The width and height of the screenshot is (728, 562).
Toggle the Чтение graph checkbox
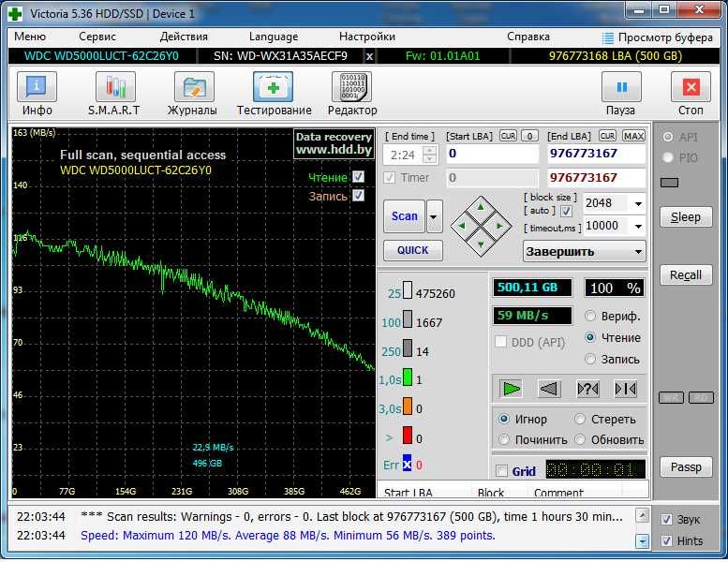pos(358,177)
